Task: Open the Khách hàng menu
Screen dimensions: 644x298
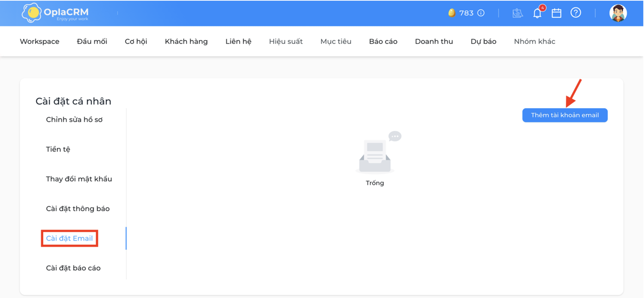Action: tap(186, 41)
